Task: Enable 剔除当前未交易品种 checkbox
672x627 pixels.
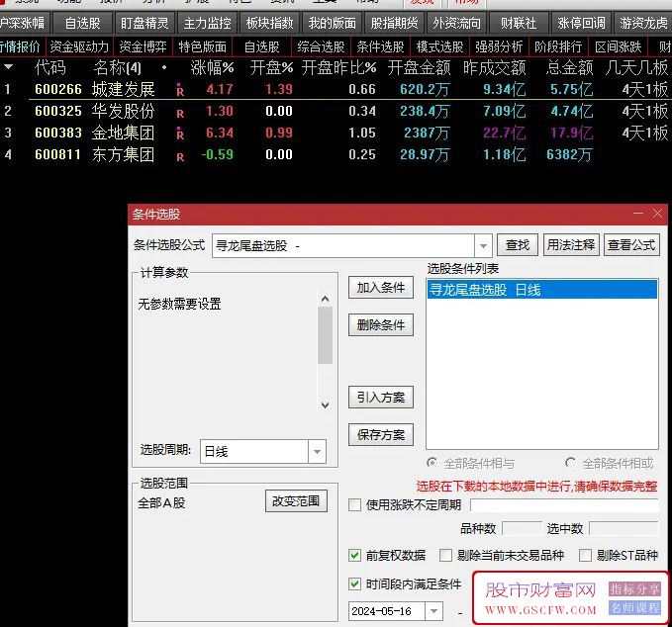Action: 445,556
